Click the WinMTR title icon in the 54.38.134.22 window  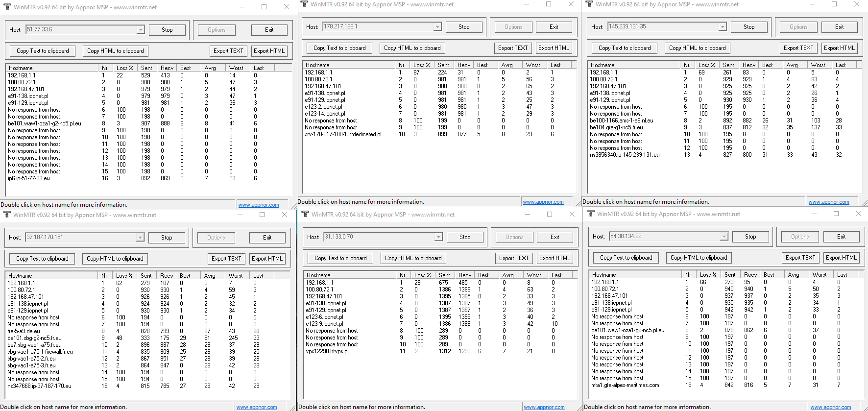tap(590, 214)
